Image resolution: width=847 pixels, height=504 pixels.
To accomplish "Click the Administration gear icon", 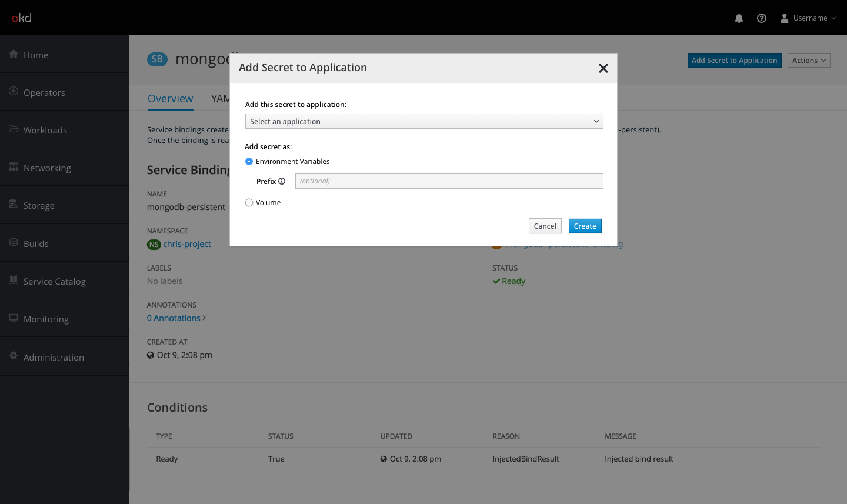I will [14, 356].
